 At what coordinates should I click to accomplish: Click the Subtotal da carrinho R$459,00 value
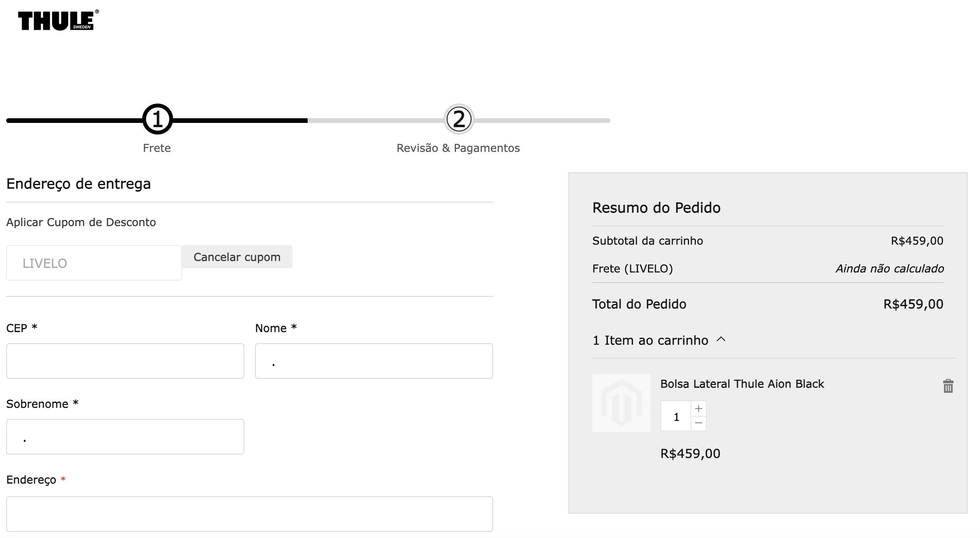point(917,241)
